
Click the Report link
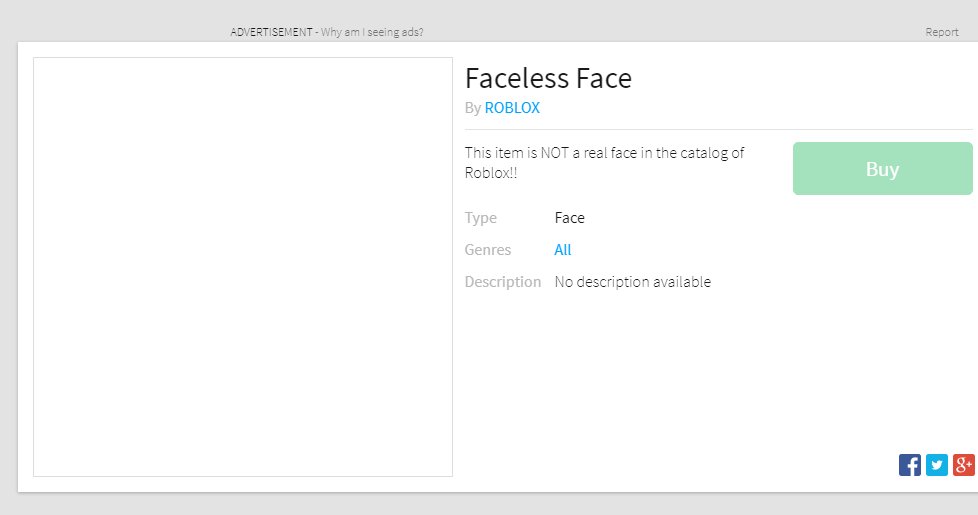click(941, 32)
